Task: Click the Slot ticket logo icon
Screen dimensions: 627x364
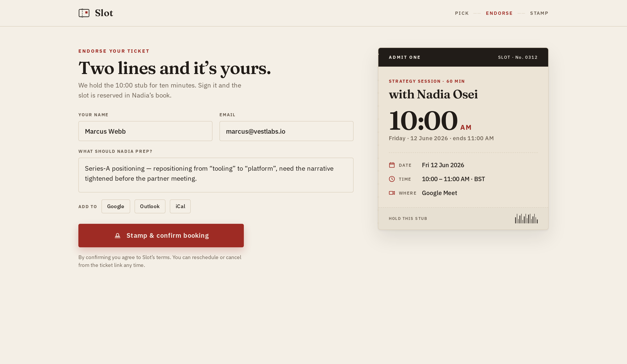Action: (x=84, y=13)
